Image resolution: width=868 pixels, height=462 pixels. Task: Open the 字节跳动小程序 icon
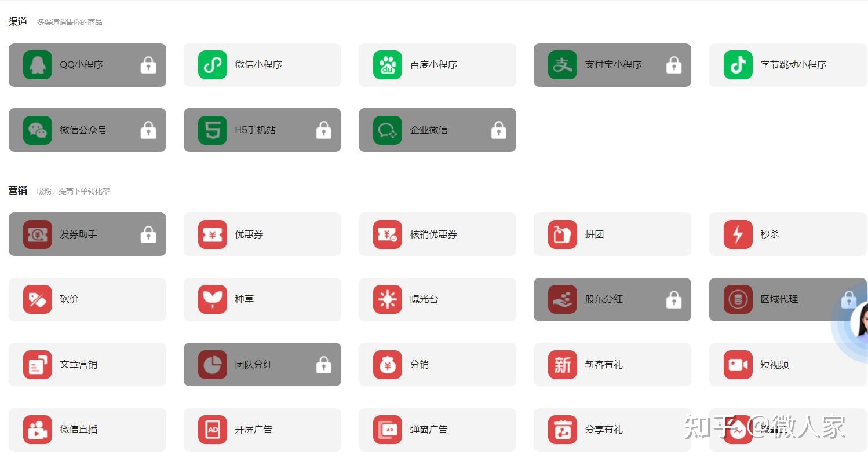(738, 65)
